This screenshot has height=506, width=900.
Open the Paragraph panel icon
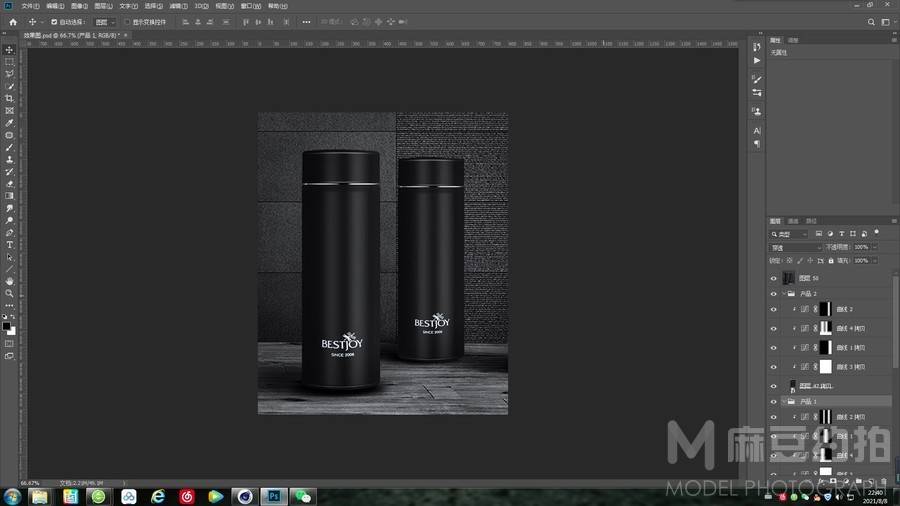point(757,144)
